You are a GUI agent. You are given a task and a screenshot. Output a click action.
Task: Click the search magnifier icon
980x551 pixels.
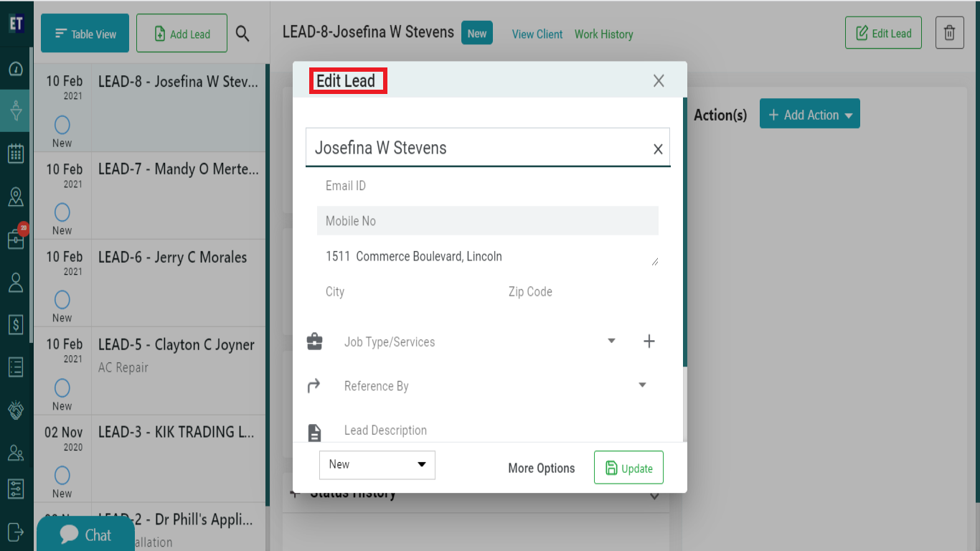[242, 34]
